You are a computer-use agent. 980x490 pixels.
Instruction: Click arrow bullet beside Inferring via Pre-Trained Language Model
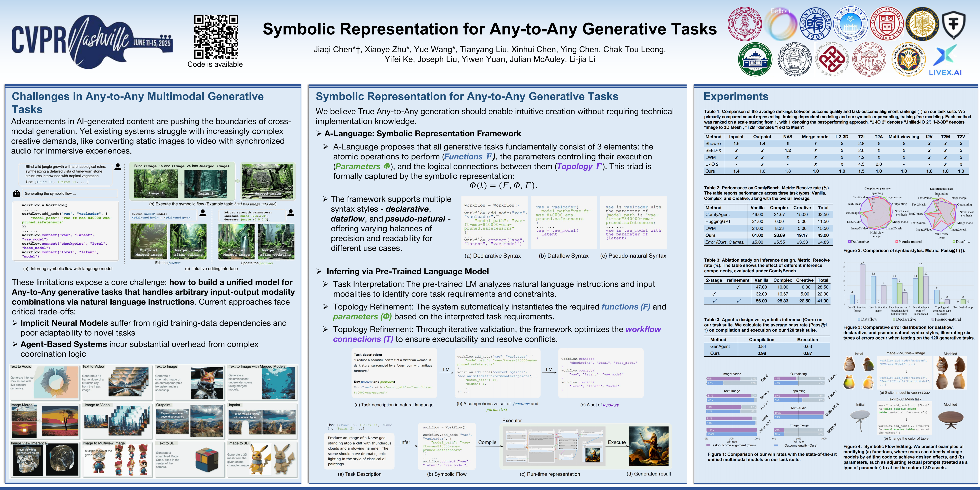coord(319,271)
